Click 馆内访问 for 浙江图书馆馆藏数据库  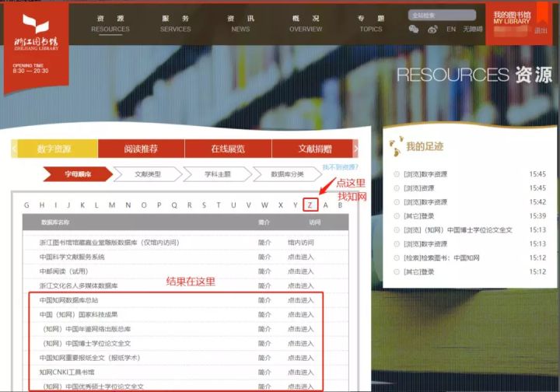tap(301, 243)
